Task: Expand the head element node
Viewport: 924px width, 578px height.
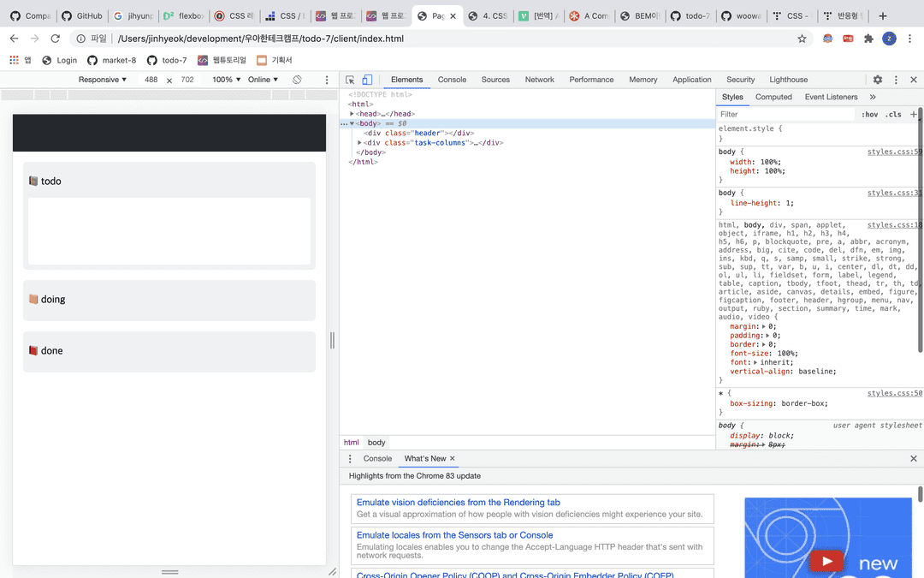Action: [x=351, y=114]
